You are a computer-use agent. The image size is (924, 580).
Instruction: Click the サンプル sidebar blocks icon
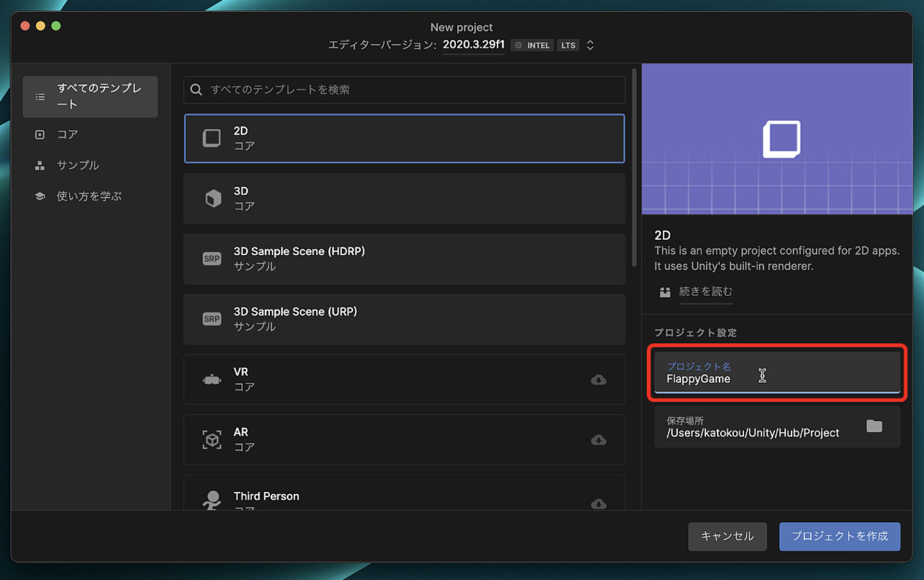pos(40,165)
